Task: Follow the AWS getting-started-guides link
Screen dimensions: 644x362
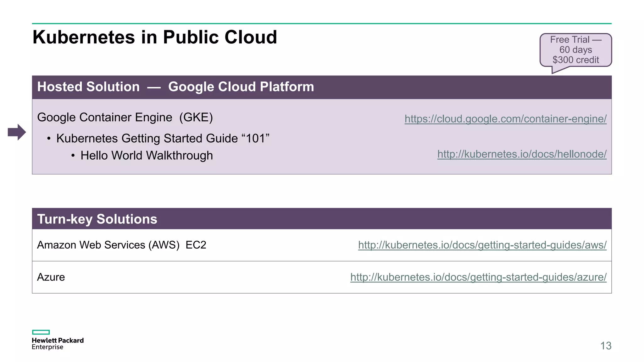Action: click(482, 245)
